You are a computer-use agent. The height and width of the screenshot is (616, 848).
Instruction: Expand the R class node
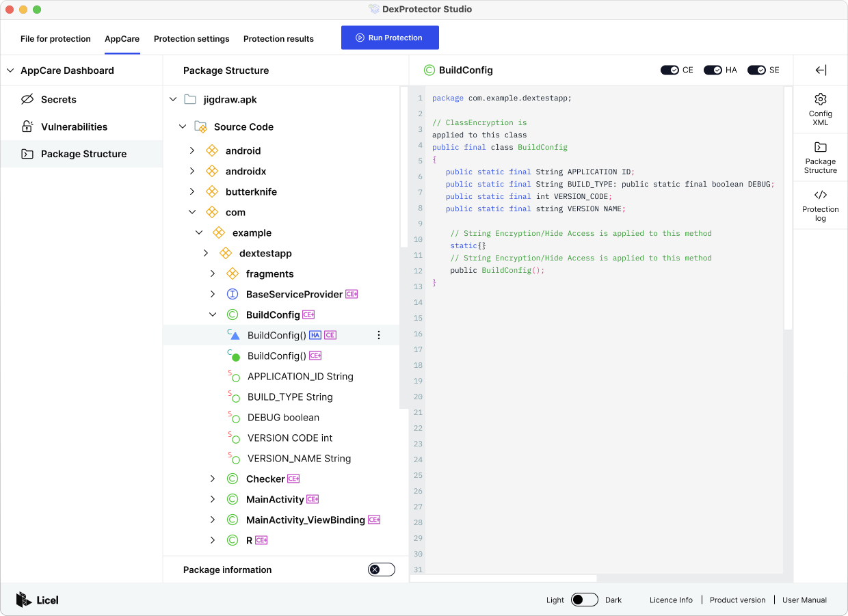point(213,540)
